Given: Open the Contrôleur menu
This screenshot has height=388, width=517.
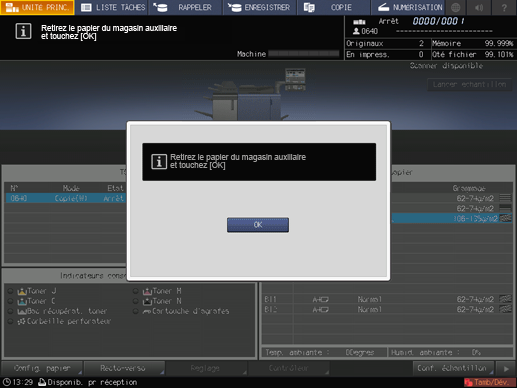Looking at the screenshot, I should point(289,368).
